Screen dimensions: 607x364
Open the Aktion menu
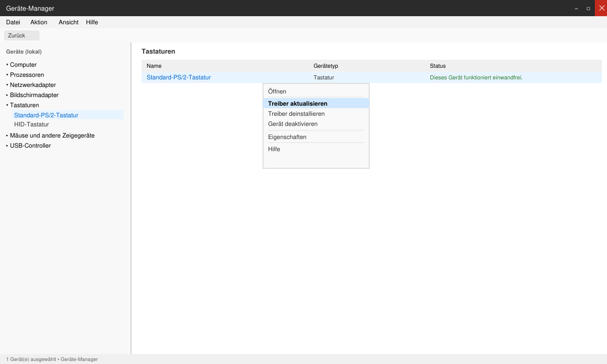(x=39, y=22)
